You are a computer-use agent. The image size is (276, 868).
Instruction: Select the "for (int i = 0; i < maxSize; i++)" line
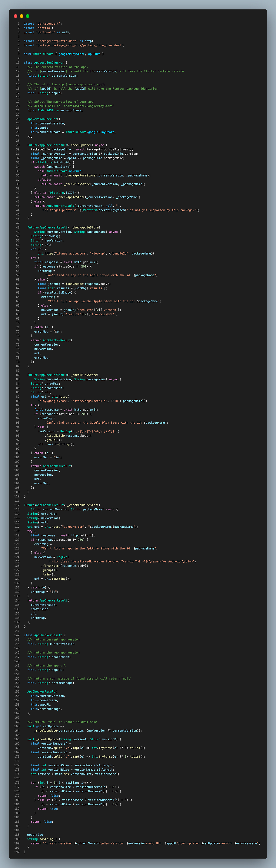tap(61, 783)
